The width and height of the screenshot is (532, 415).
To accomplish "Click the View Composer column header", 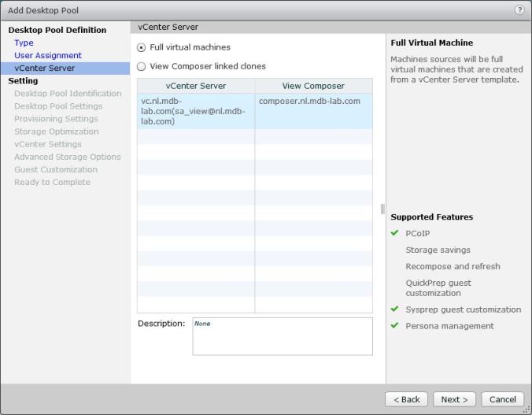I will click(x=313, y=86).
